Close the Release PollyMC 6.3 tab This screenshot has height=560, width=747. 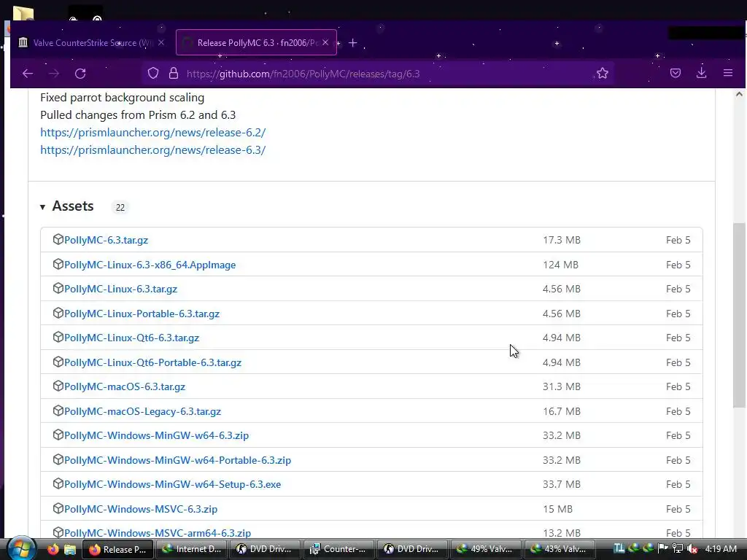(325, 42)
